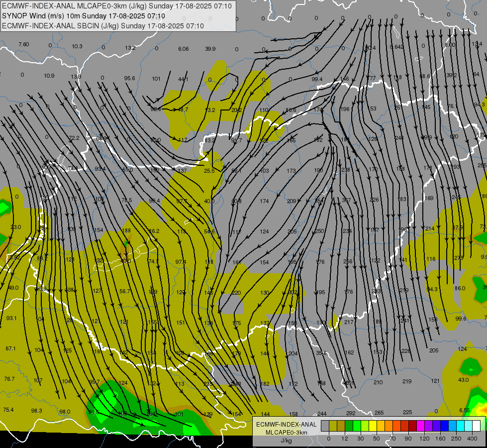Image resolution: width=487 pixels, height=448 pixels.
Task: Click the map value 275
Action: point(459,258)
